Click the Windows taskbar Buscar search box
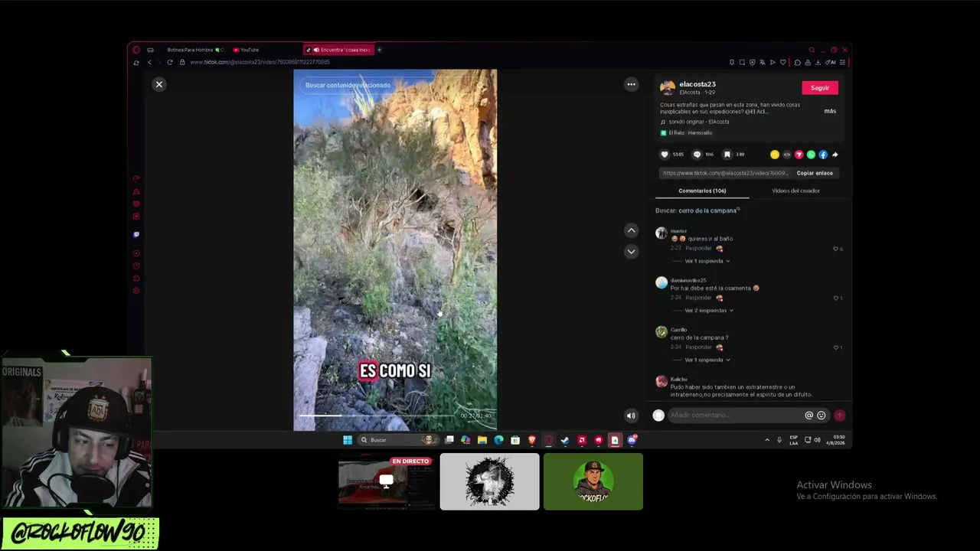 pyautogui.click(x=398, y=440)
